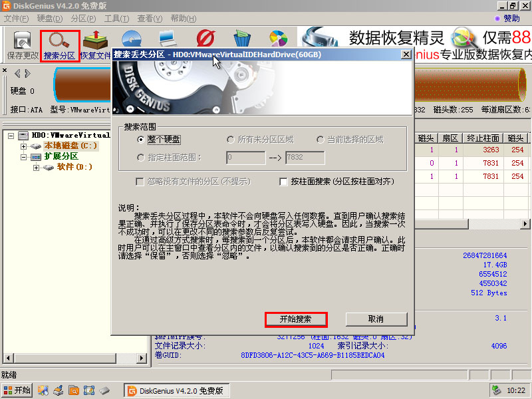The width and height of the screenshot is (532, 399).
Task: Click the 取消 button
Action: 376,319
